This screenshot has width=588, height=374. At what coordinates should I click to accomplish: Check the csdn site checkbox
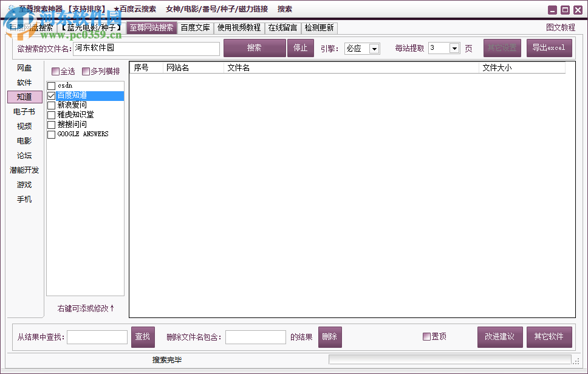coord(52,86)
